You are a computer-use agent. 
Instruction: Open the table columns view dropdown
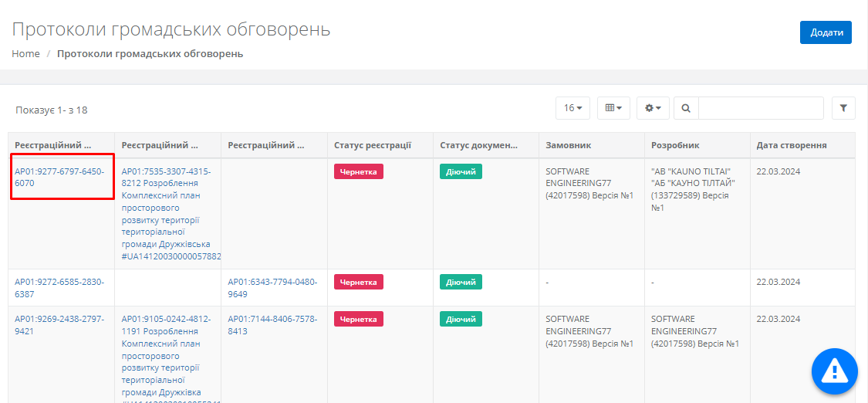point(613,108)
